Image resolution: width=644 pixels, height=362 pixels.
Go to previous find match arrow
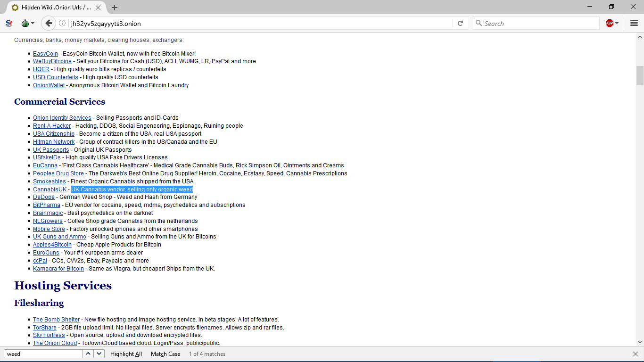coord(88,354)
